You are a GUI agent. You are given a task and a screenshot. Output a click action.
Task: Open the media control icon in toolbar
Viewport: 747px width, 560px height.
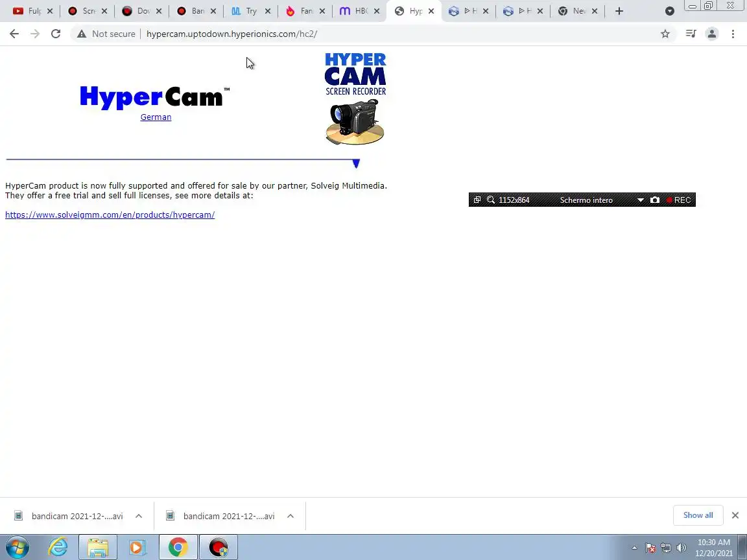click(691, 34)
